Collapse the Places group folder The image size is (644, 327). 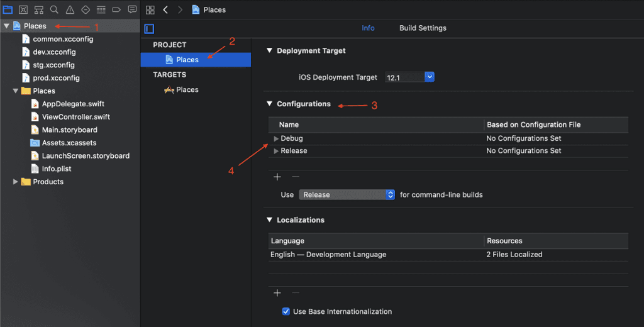pyautogui.click(x=15, y=91)
